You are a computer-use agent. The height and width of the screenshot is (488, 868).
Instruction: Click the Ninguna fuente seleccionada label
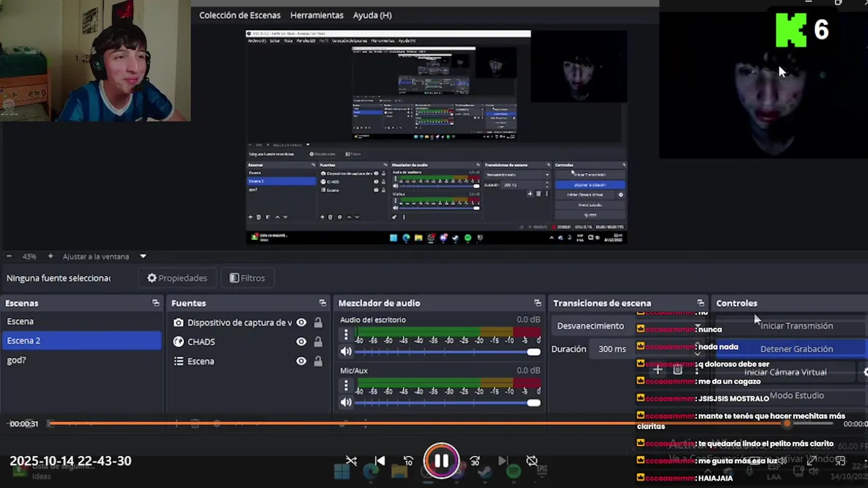[x=58, y=278]
